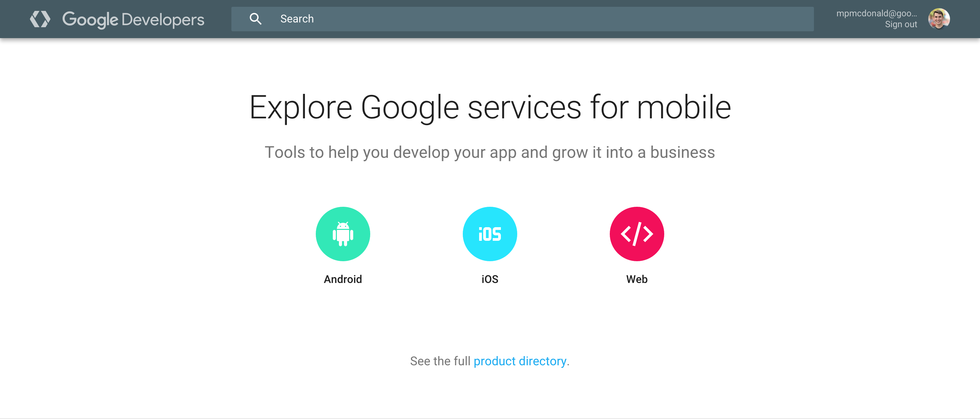Image resolution: width=980 pixels, height=419 pixels.
Task: Click the Google Developers chevron logo icon
Action: [40, 19]
